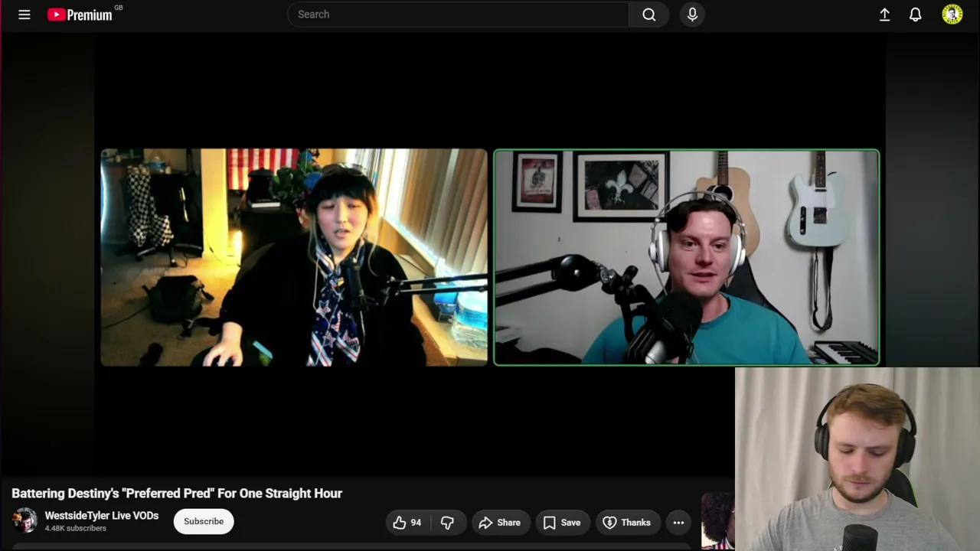Image resolution: width=980 pixels, height=551 pixels.
Task: Share the video
Action: [500, 522]
